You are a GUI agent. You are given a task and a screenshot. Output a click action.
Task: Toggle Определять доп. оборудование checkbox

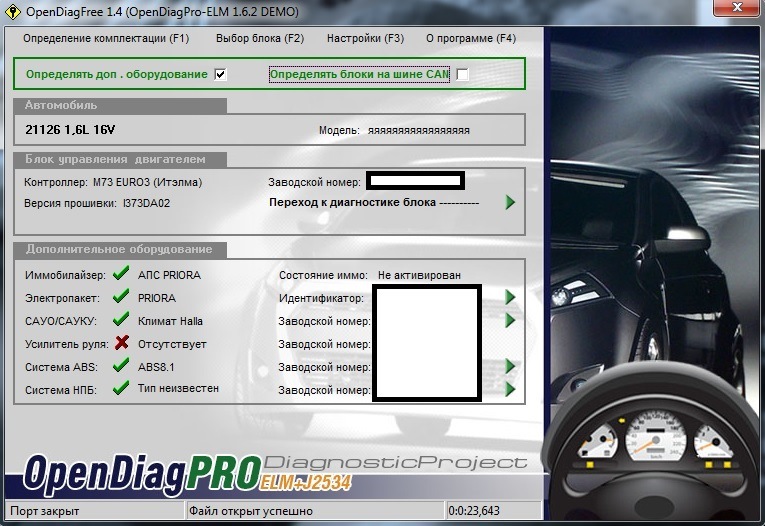pos(221,74)
